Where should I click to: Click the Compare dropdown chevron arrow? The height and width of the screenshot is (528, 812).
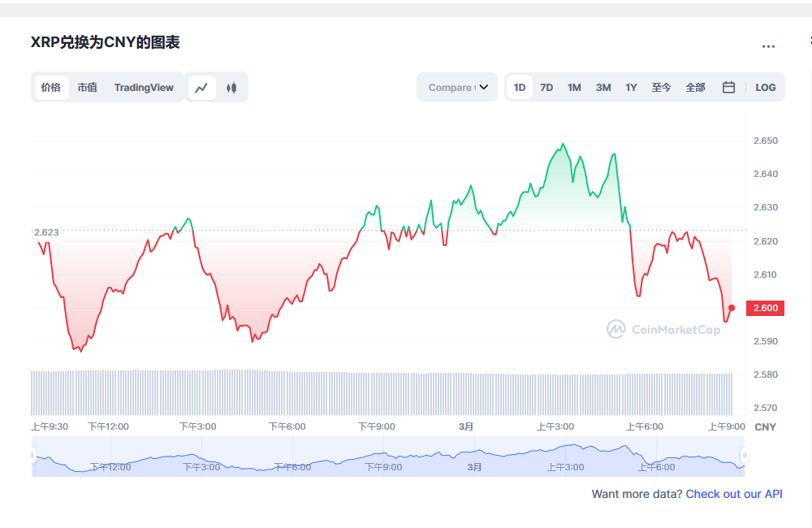484,87
